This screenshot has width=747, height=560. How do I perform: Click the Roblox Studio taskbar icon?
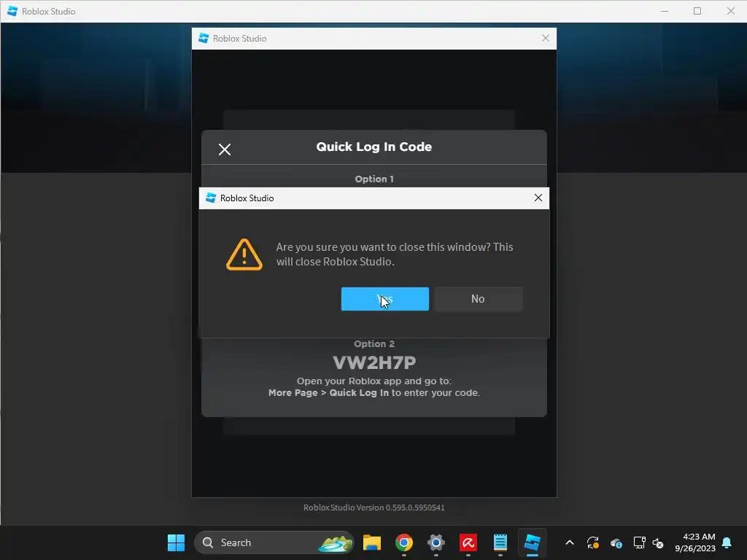[532, 542]
